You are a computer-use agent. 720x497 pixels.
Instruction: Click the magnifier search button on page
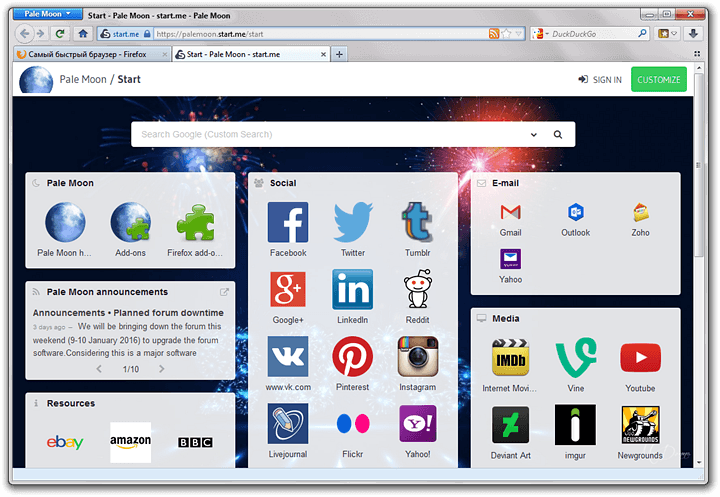coord(557,135)
